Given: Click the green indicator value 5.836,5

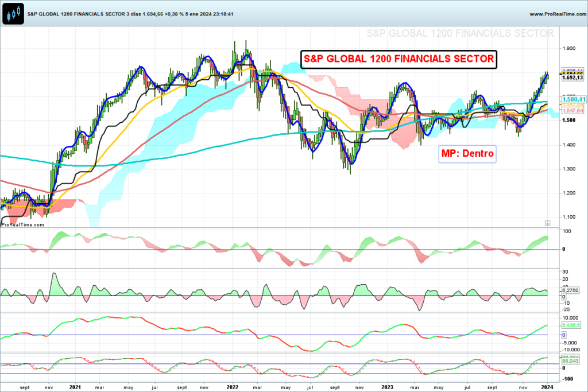Looking at the screenshot, I should [x=571, y=325].
